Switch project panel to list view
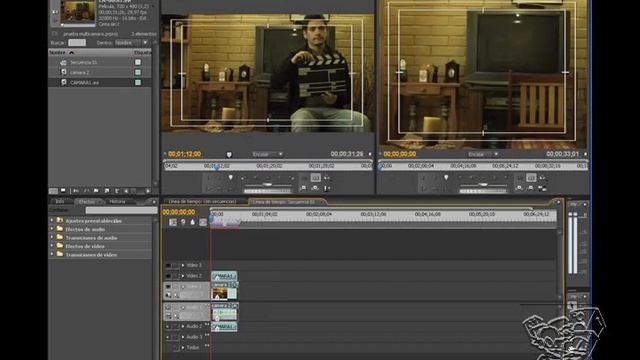 click(x=53, y=191)
